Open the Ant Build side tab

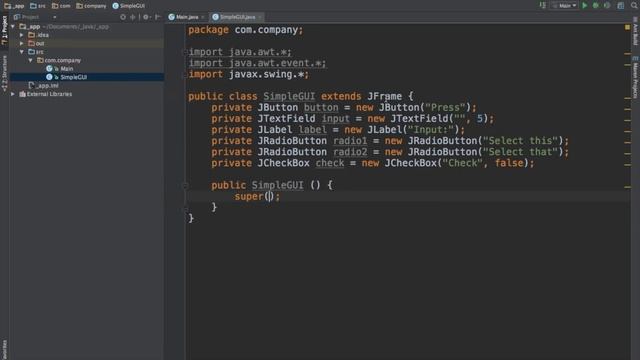point(636,31)
